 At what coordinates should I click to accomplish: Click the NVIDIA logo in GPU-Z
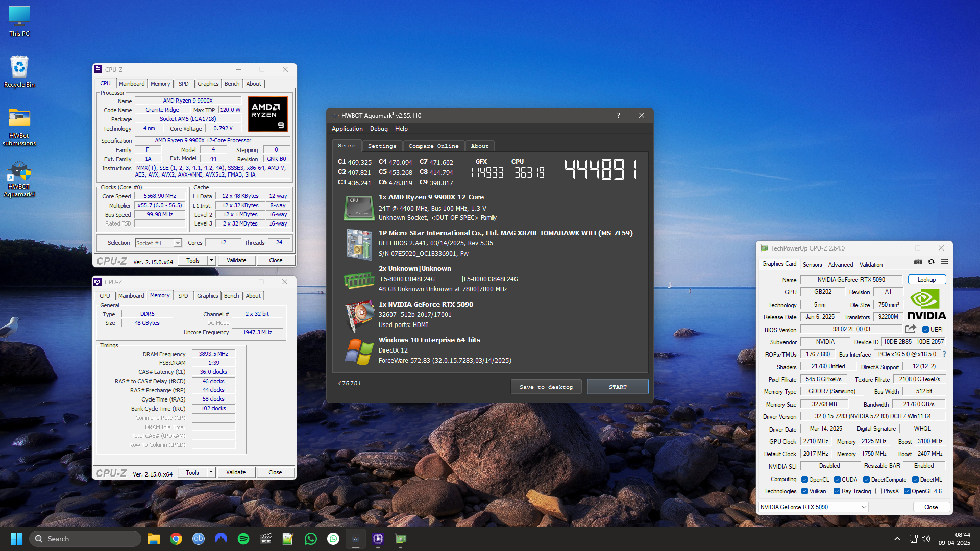[x=926, y=305]
